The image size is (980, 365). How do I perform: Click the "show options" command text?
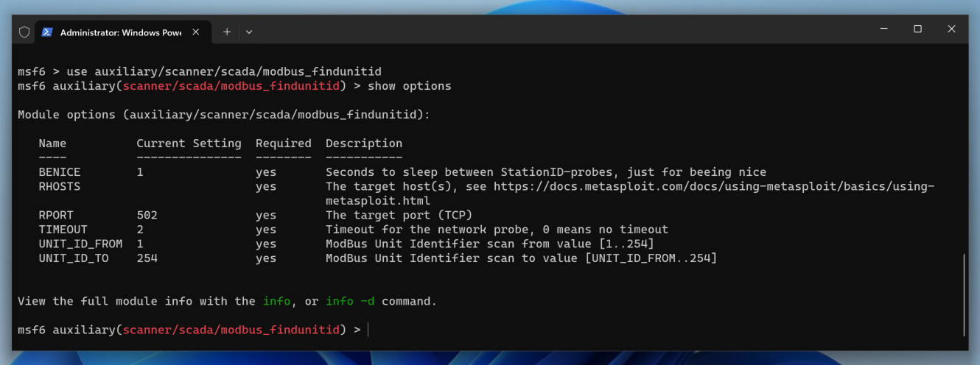pos(409,86)
